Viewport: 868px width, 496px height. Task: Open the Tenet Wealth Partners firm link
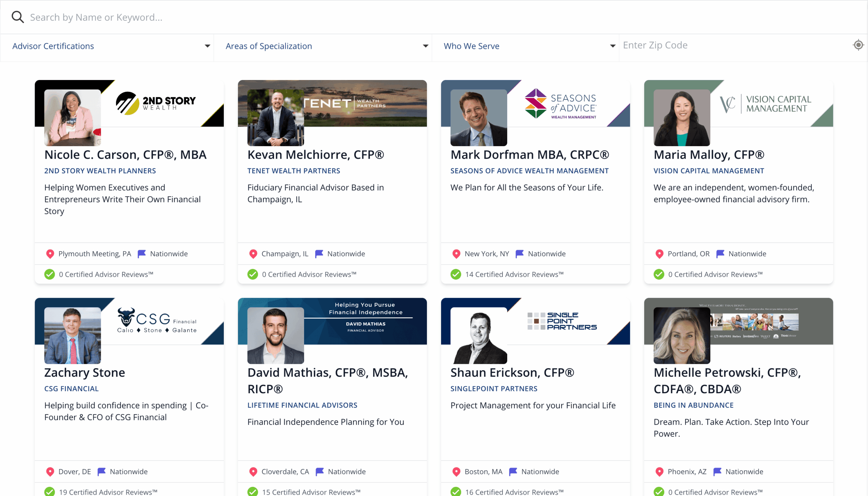coord(293,171)
